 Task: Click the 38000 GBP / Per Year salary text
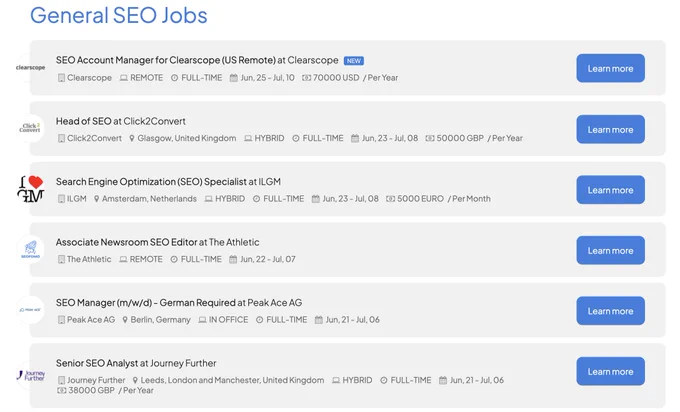click(111, 390)
